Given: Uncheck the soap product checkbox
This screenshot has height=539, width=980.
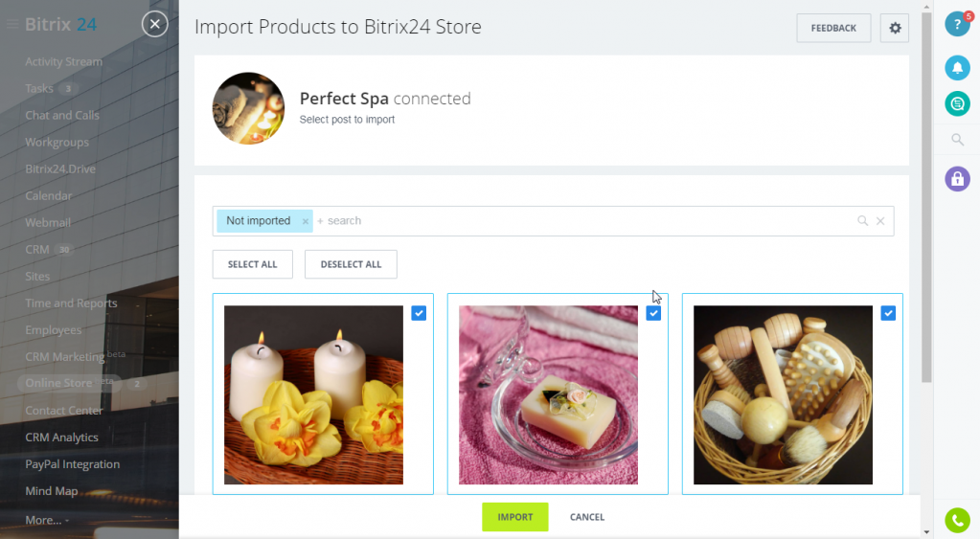Looking at the screenshot, I should point(653,313).
